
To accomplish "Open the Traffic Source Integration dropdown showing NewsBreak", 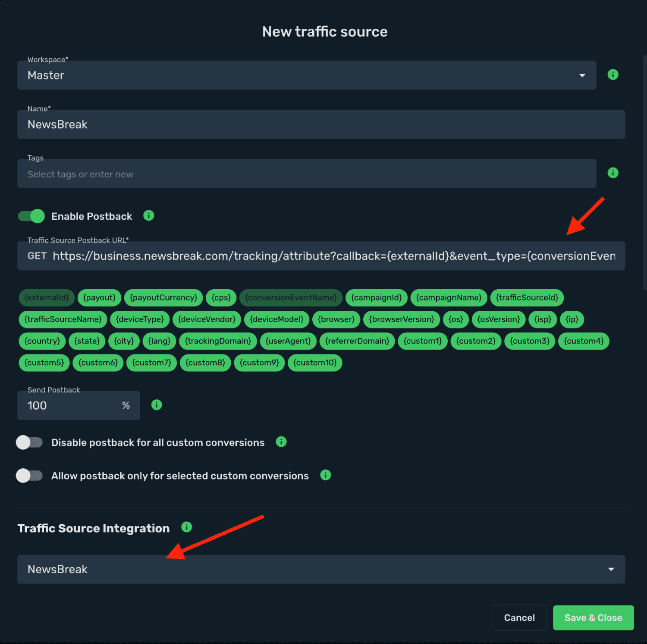I will point(321,569).
